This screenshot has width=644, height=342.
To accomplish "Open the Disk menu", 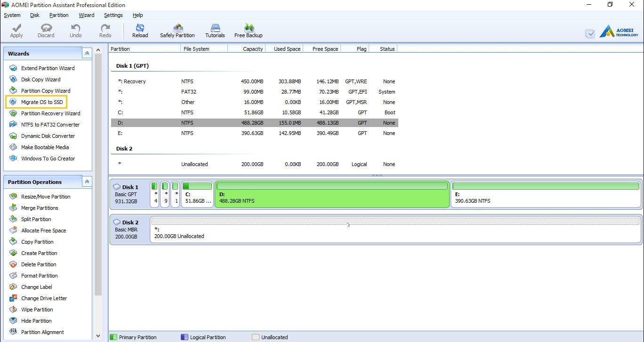I will tap(34, 15).
